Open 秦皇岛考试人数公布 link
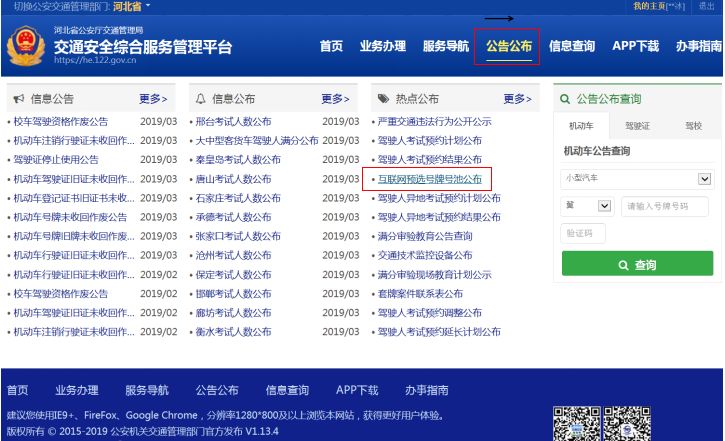Screen dimensions: 725x441 [x=238, y=159]
